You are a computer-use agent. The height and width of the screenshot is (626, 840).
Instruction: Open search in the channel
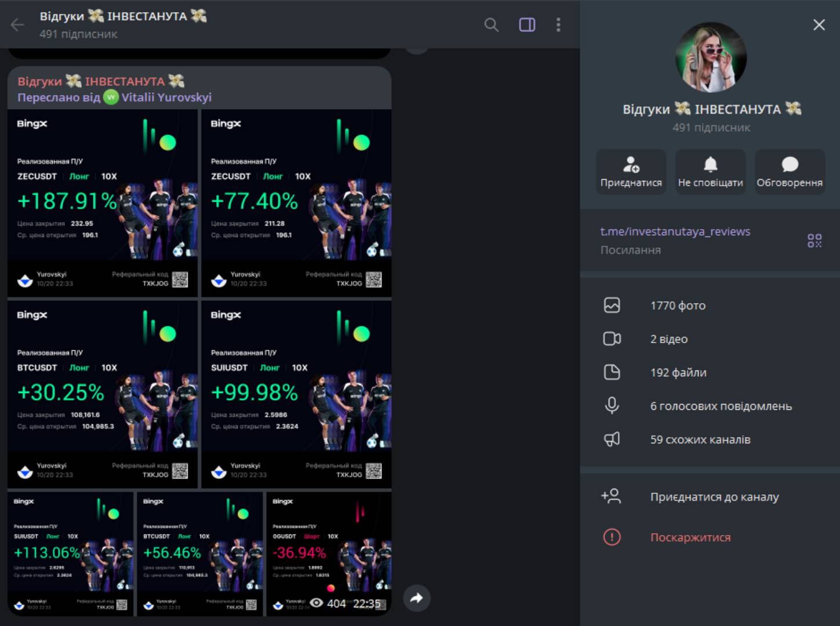[491, 24]
